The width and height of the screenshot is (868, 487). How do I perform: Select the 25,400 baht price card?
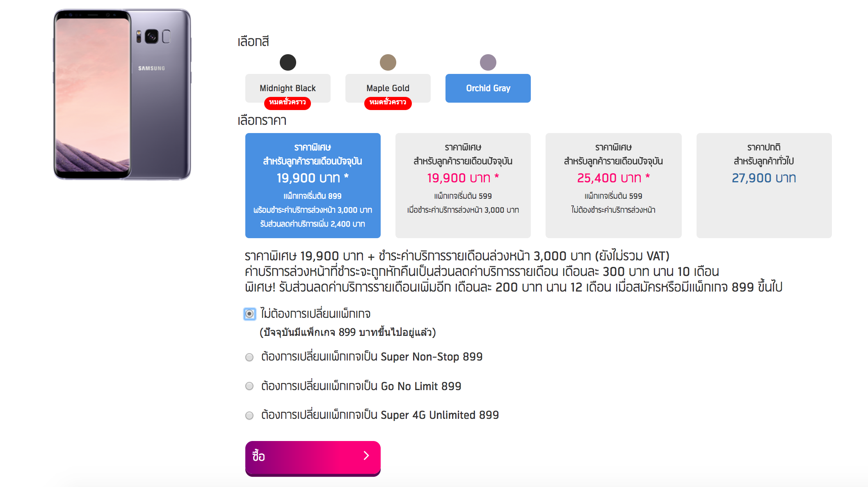click(x=613, y=185)
